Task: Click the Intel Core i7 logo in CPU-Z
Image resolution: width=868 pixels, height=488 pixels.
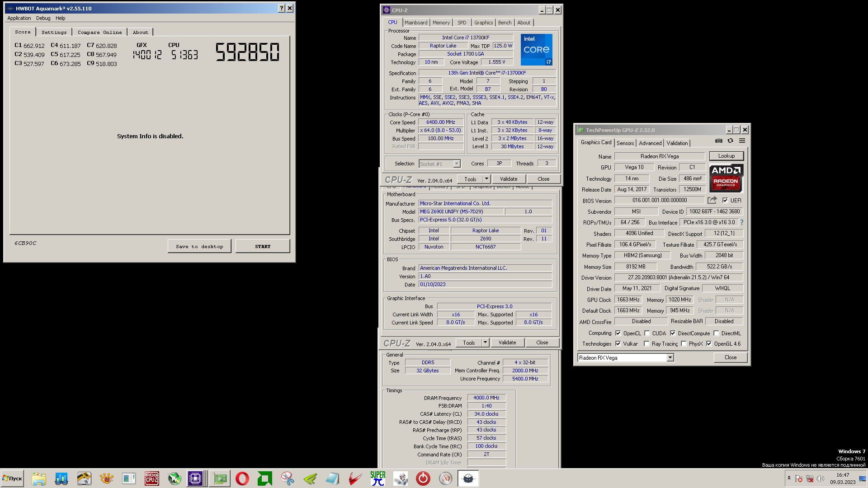Action: click(536, 50)
